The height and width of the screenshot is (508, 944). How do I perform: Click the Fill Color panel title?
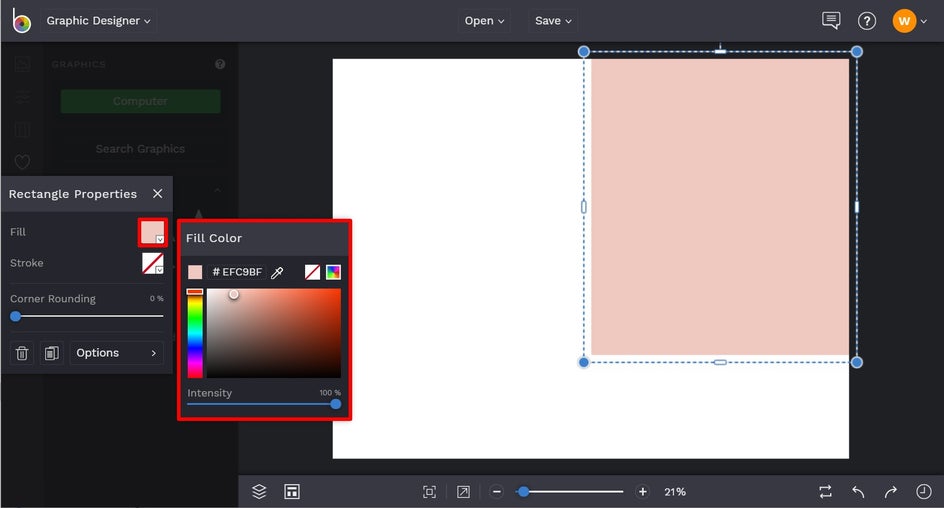click(214, 238)
